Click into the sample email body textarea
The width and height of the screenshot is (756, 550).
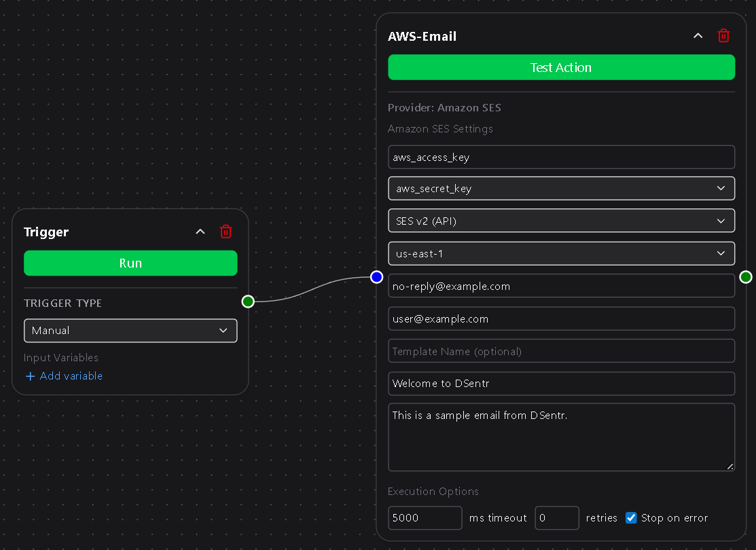(x=561, y=437)
